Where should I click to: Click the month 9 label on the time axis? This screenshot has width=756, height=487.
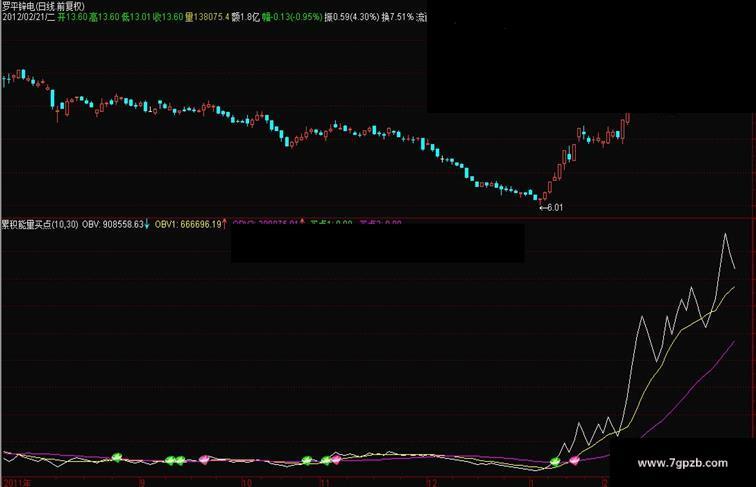(142, 483)
